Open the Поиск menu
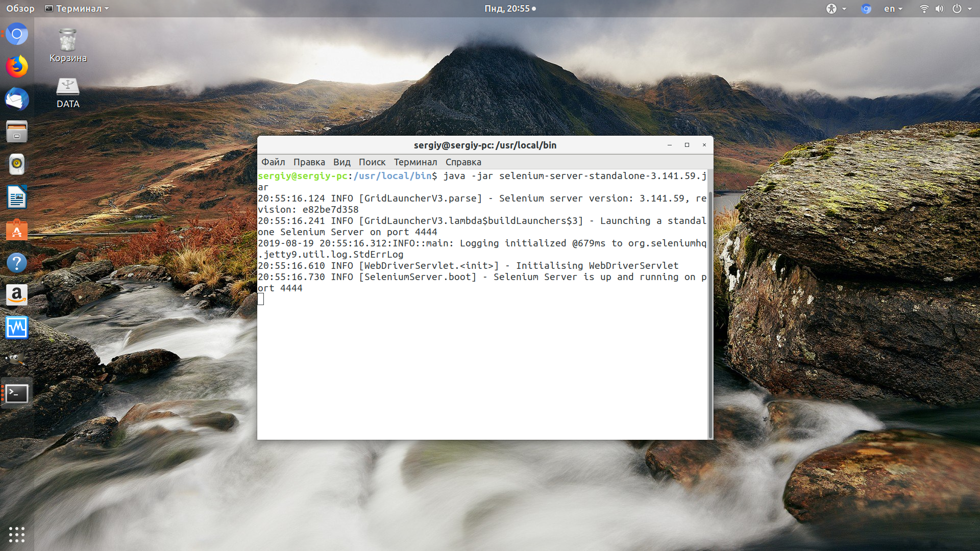Image resolution: width=980 pixels, height=551 pixels. pyautogui.click(x=372, y=162)
